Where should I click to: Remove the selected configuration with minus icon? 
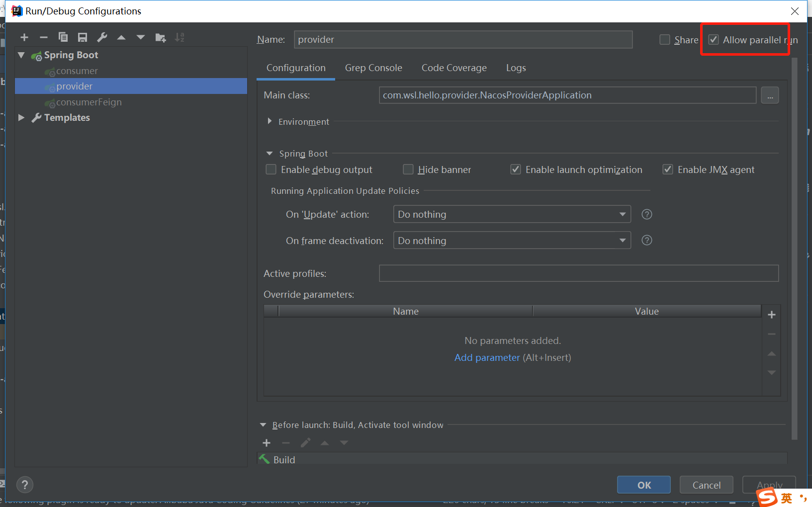pyautogui.click(x=44, y=37)
